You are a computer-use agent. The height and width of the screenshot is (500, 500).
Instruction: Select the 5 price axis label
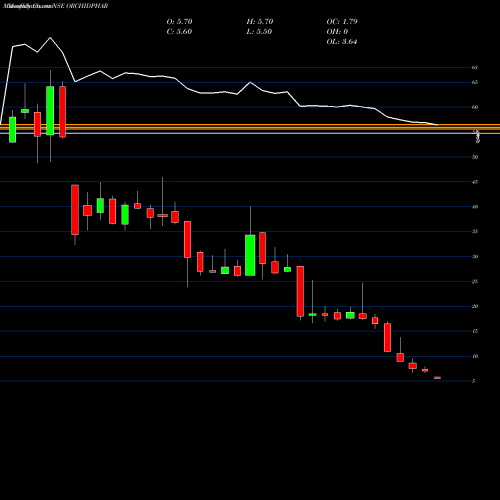point(473,381)
